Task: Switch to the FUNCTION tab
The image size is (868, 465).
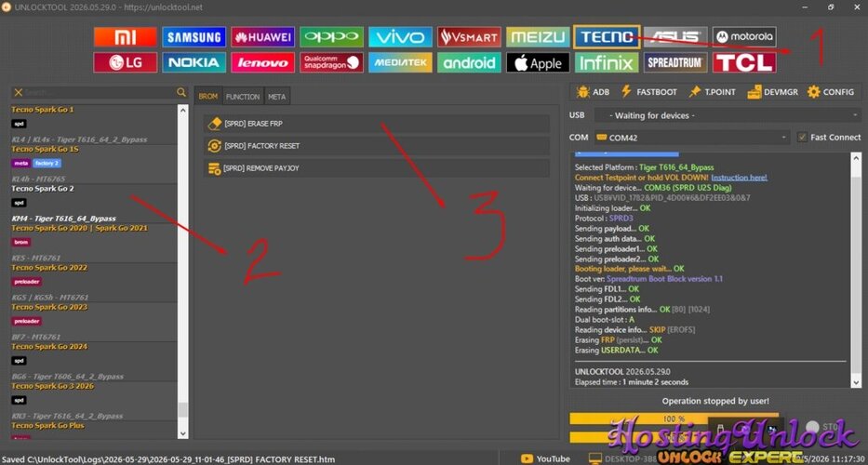Action: [x=243, y=97]
